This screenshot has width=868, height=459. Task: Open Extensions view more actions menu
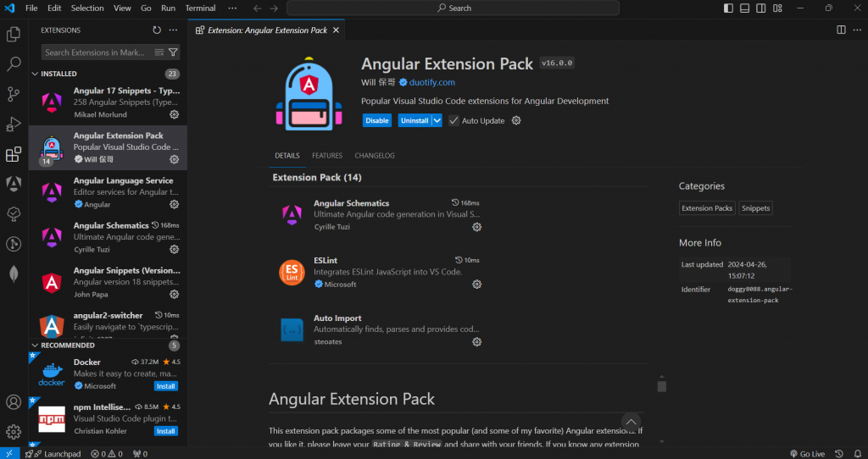pos(173,30)
